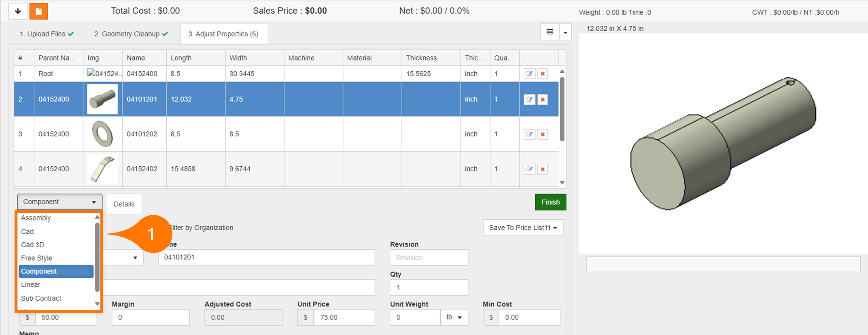Choose Sub Contract from the list
This screenshot has width=868, height=335.
point(41,298)
